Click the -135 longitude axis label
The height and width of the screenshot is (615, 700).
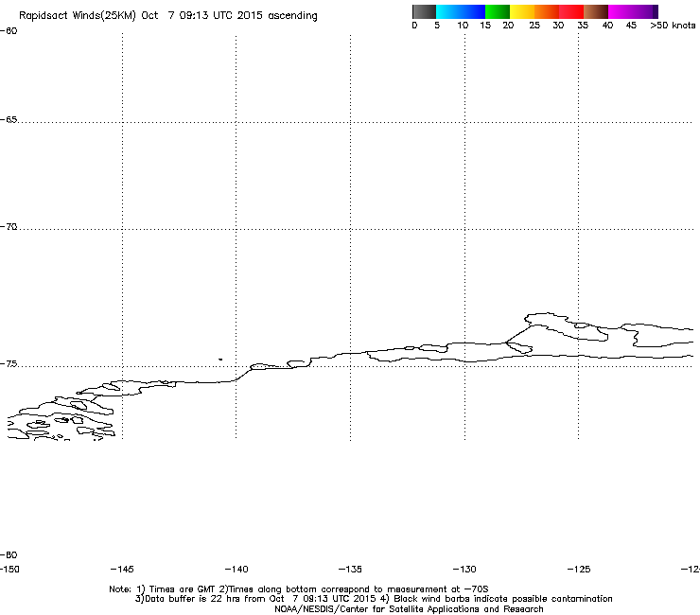[x=350, y=569]
